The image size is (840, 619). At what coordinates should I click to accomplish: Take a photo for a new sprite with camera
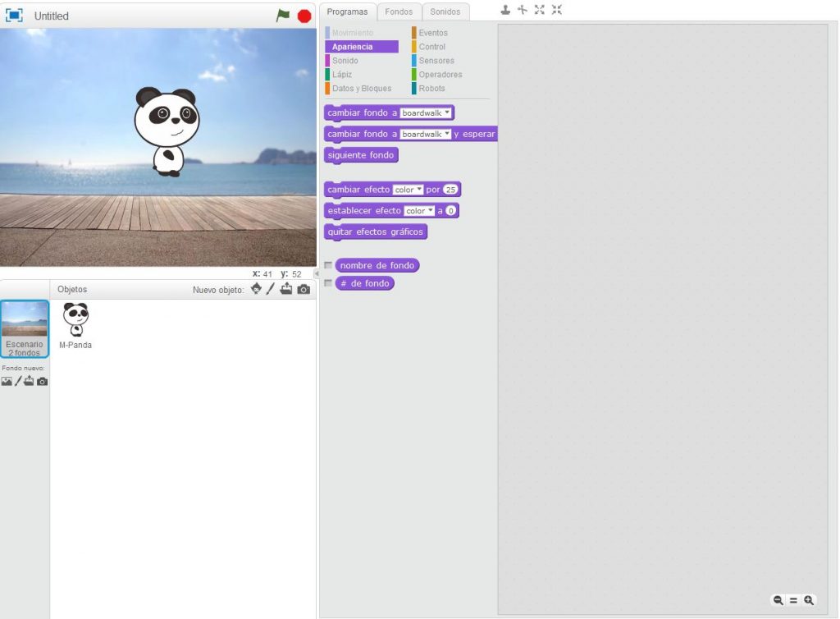click(x=301, y=289)
